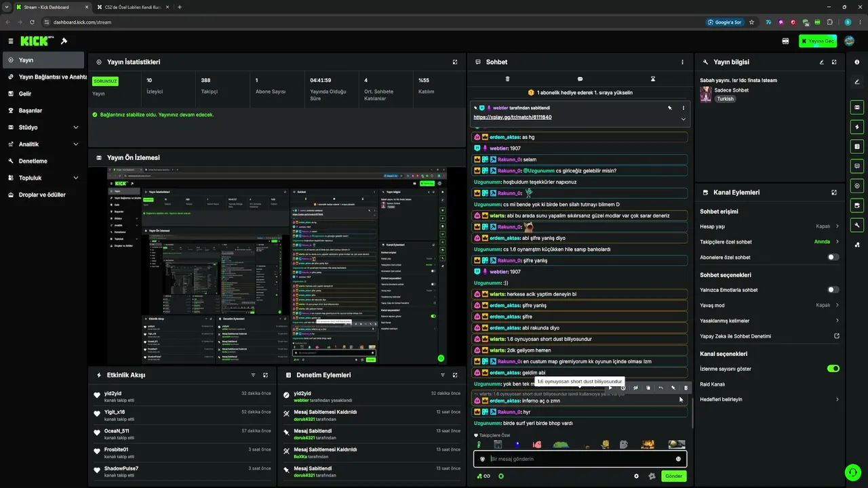
Task: Expand the Kanal Eylemleri panel to fullscreen
Action: [834, 192]
